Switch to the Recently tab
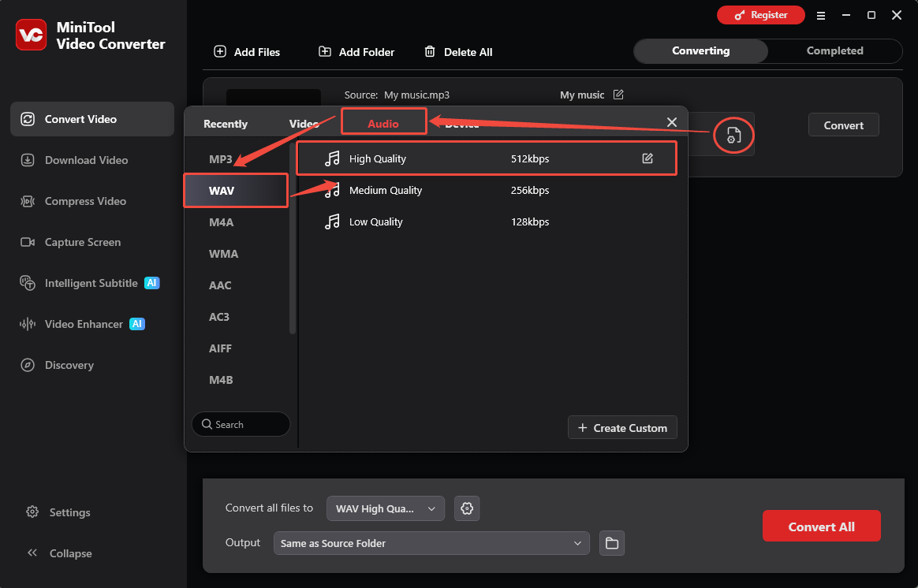The image size is (918, 588). click(226, 124)
